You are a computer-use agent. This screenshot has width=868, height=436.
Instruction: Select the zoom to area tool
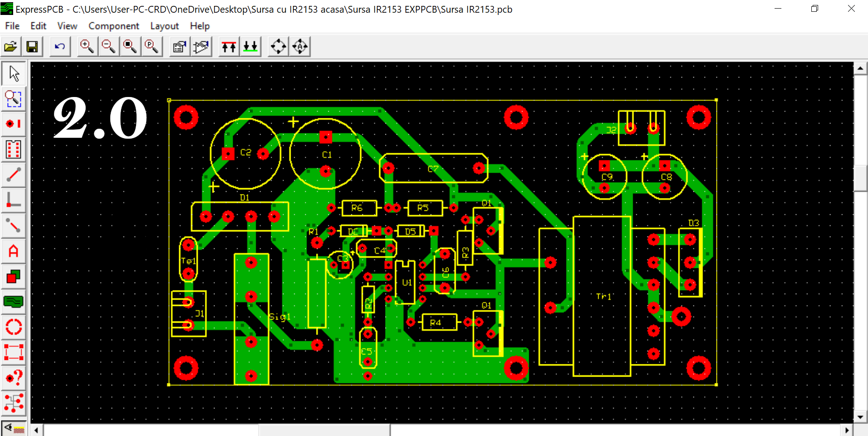pyautogui.click(x=13, y=99)
